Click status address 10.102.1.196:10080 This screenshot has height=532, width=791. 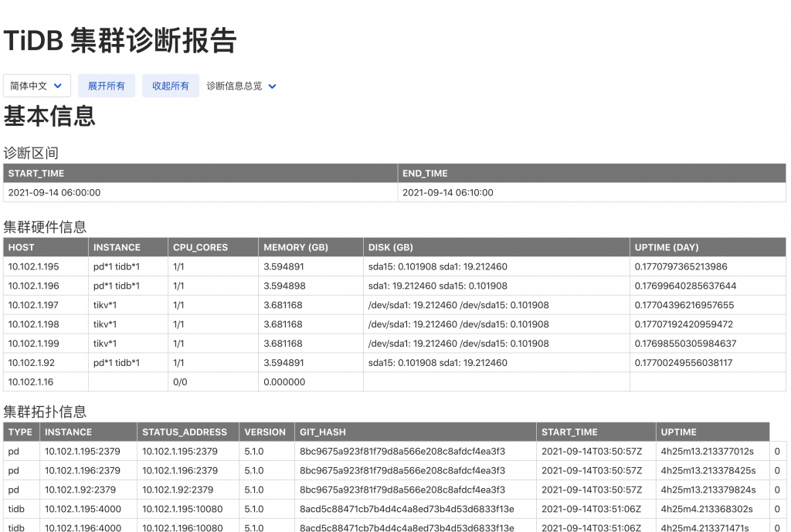pos(188,526)
